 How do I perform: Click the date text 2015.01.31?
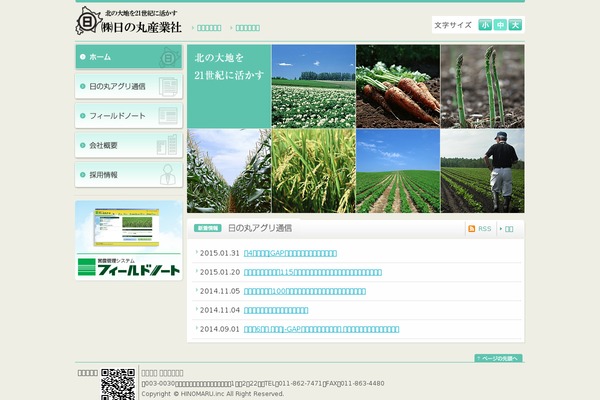(x=220, y=253)
